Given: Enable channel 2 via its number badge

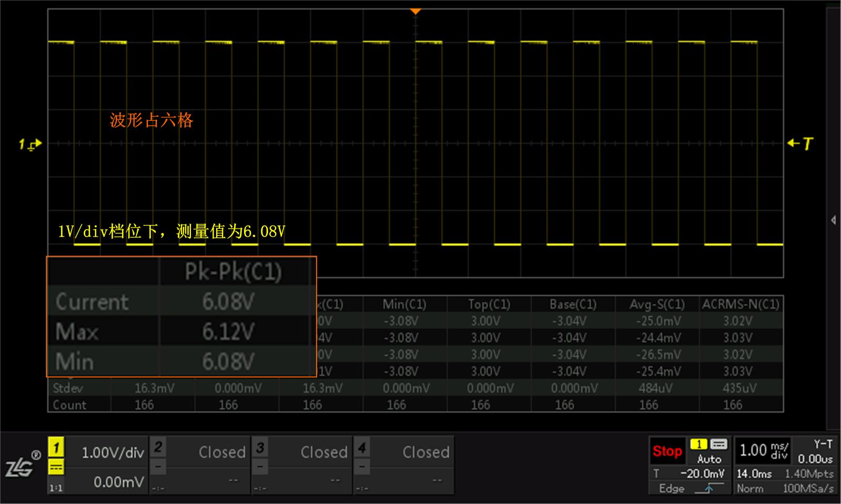Looking at the screenshot, I should 158,448.
